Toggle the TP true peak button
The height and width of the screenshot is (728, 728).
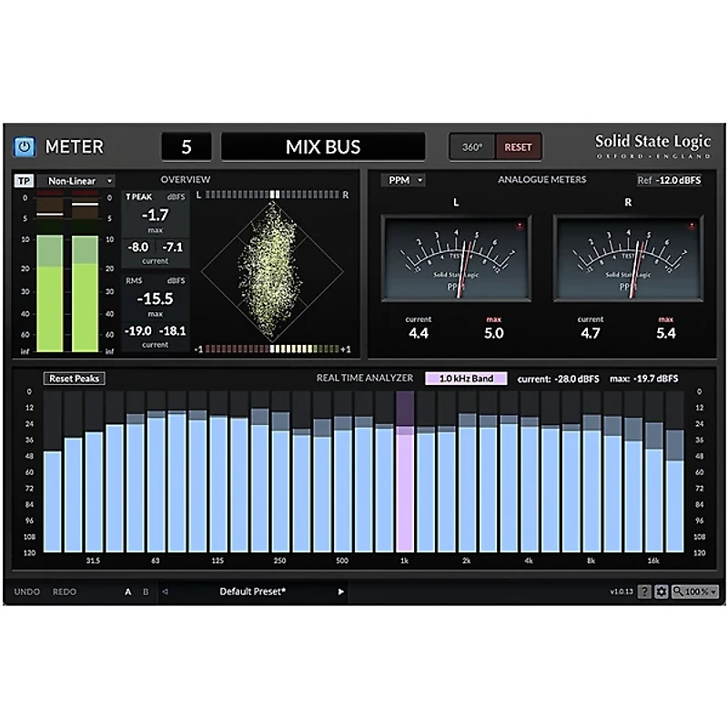tap(23, 180)
